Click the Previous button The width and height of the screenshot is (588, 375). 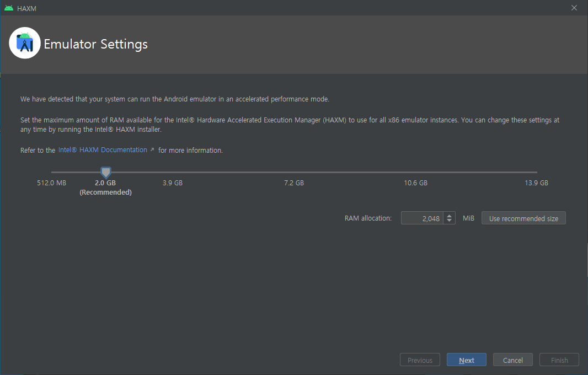420,360
